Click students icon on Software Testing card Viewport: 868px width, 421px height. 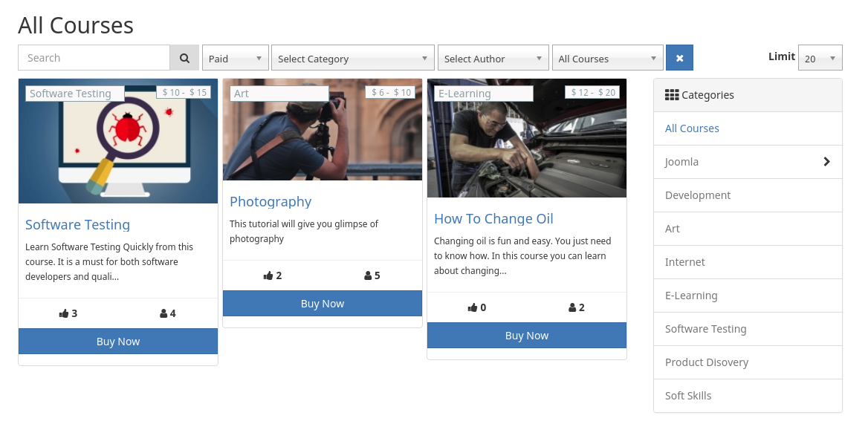[x=163, y=313]
